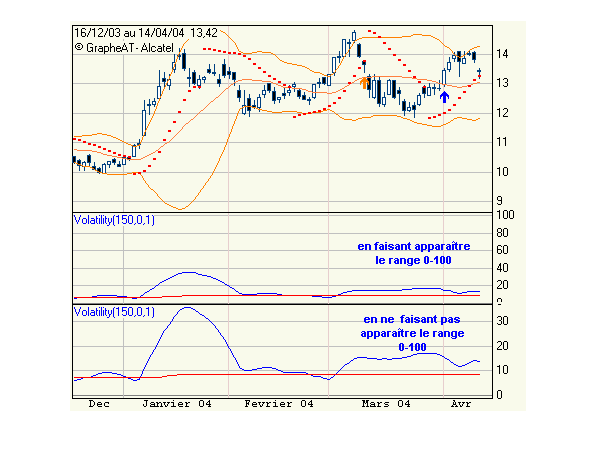Click the Avr month label
The width and height of the screenshot is (600, 450).
coord(461,404)
